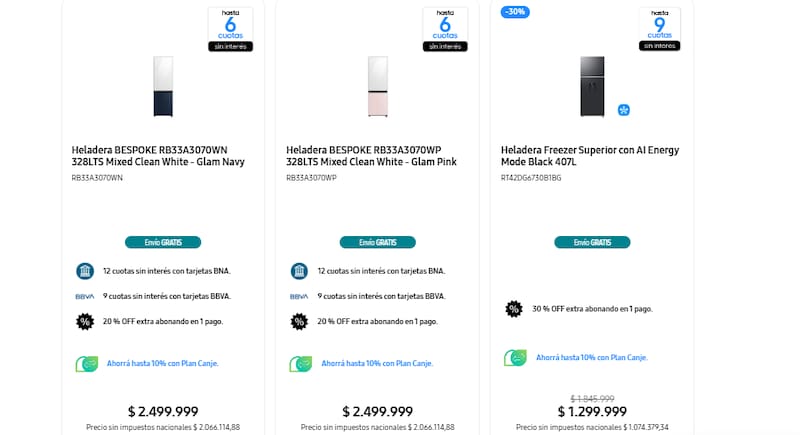Viewport: 800px width, 435px height.
Task: Click the percent discount badge on Black 407L card
Action: coord(514,309)
